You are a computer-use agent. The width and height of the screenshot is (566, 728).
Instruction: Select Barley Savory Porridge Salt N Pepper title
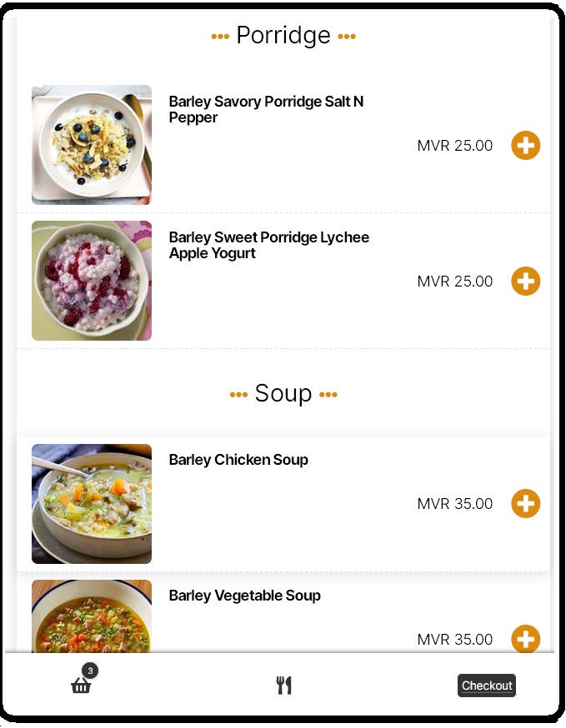tap(266, 109)
